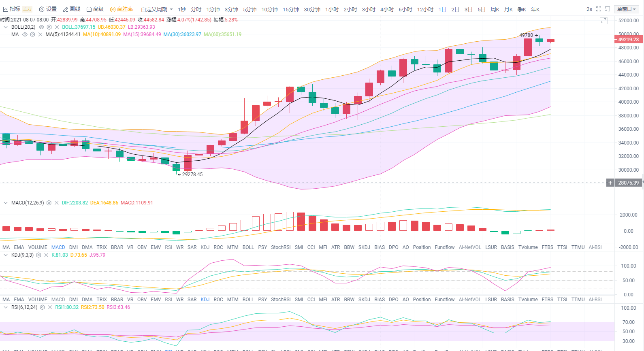Image resolution: width=644 pixels, height=351 pixels.
Task: Click the DIF:2203.82 reading
Action: (x=75, y=203)
